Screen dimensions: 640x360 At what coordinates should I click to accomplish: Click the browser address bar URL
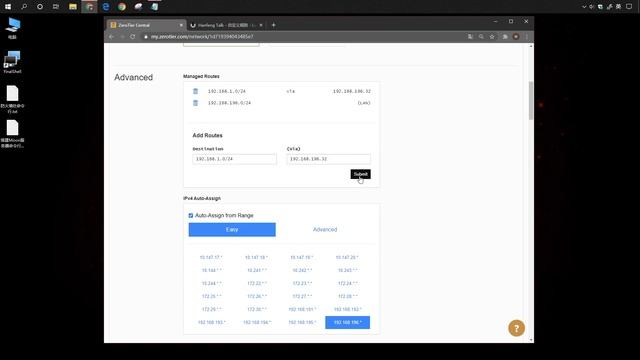click(202, 37)
